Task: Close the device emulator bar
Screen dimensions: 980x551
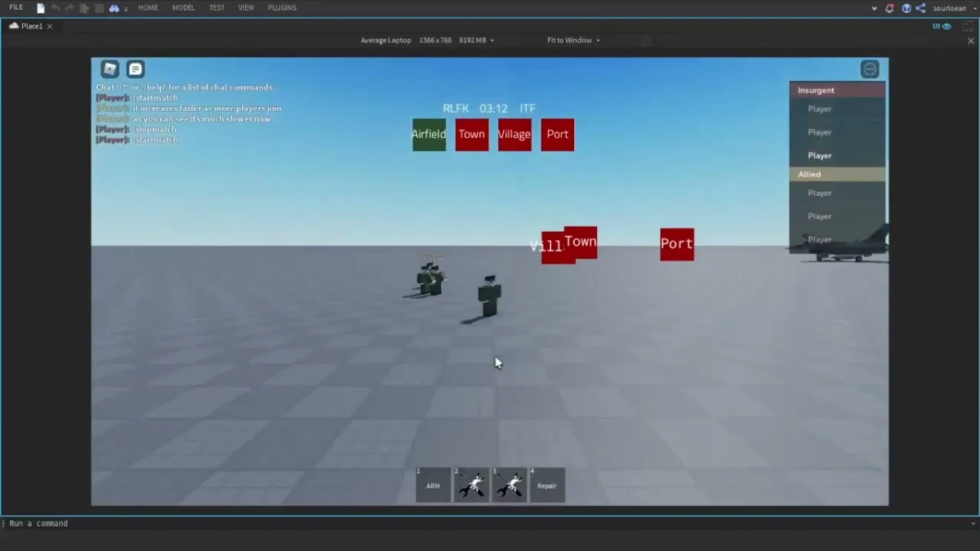Action: click(x=971, y=41)
